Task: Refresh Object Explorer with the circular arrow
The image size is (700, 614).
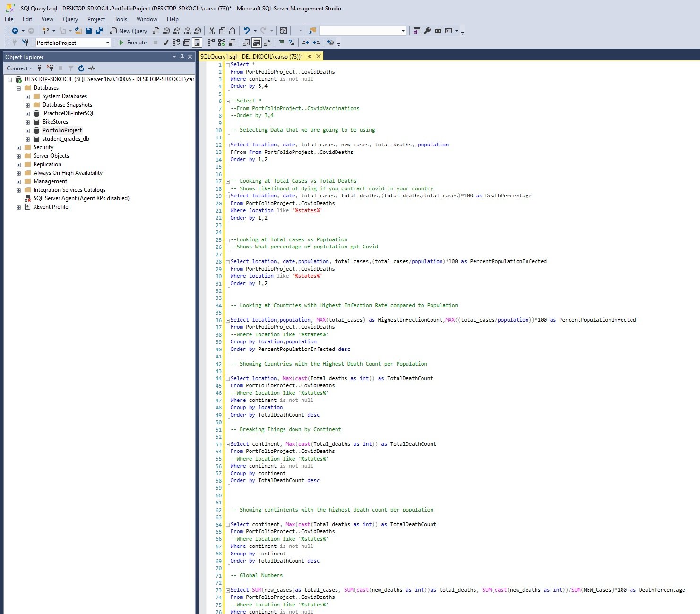Action: point(81,68)
